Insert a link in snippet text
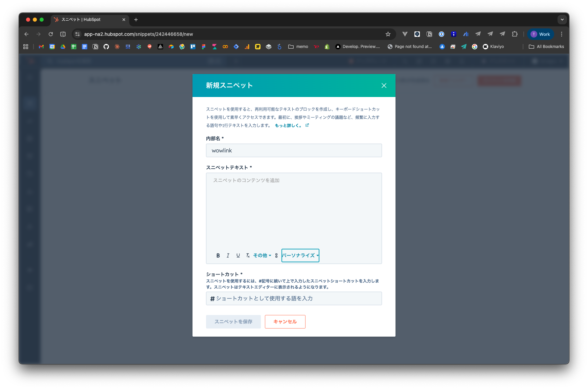The width and height of the screenshot is (588, 389). click(x=276, y=256)
